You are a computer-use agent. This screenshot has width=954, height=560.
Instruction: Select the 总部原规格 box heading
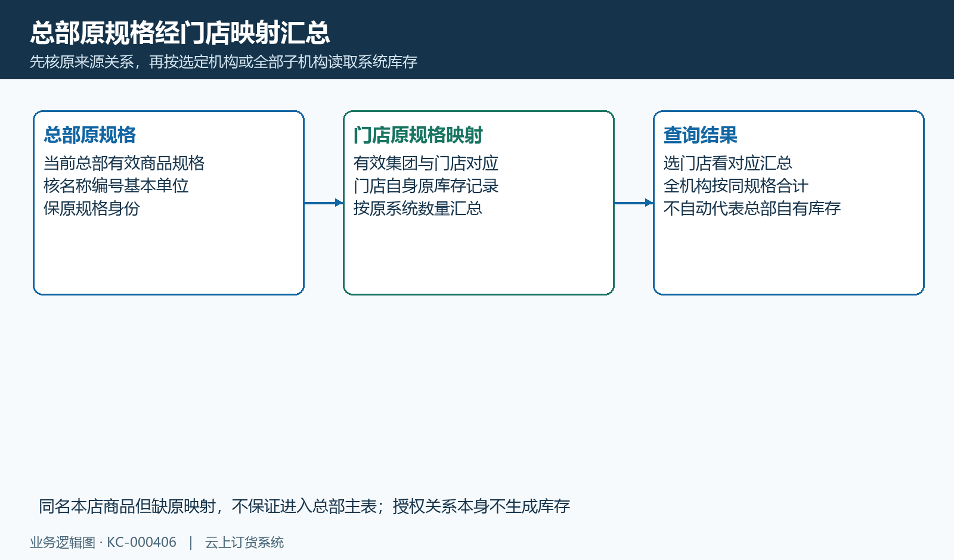[90, 135]
